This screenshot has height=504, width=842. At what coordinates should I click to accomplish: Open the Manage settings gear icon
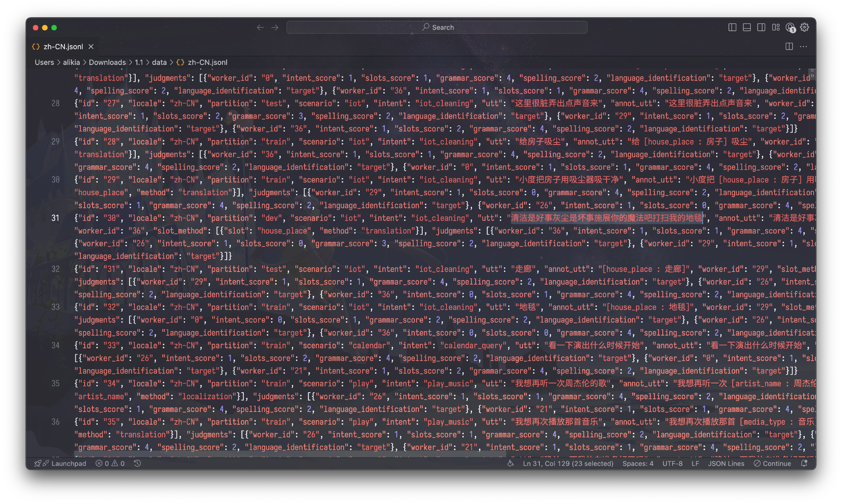[804, 27]
